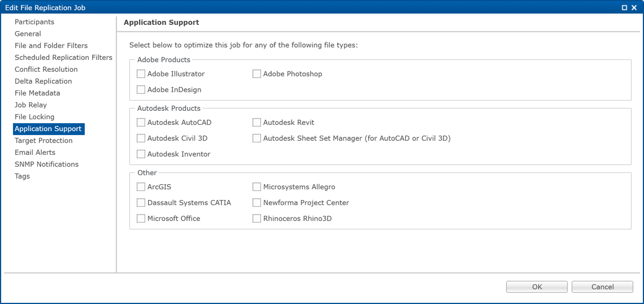
Task: Select Scheduled Replication Filters
Action: (64, 58)
